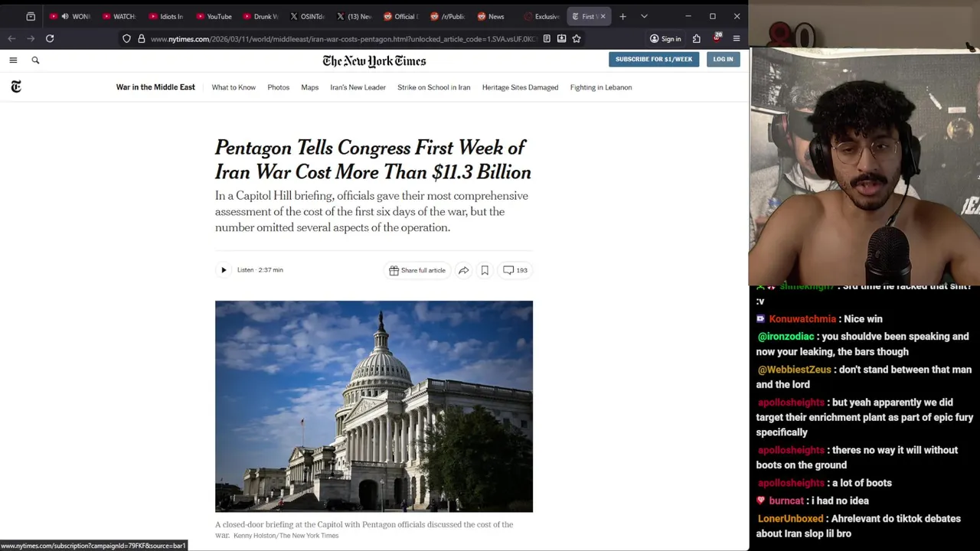Open the Firefox application hamburger menu
Screen dimensions: 980x551
[737, 38]
